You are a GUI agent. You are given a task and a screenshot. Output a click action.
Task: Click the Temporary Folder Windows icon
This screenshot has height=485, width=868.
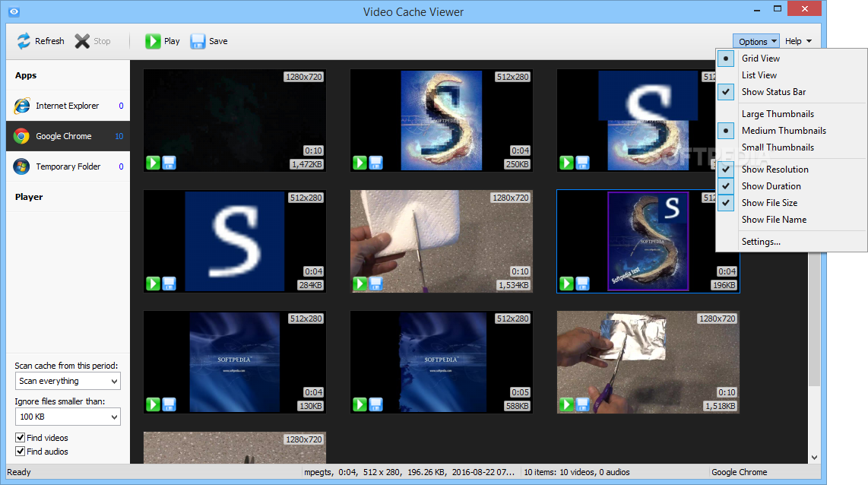(x=21, y=166)
